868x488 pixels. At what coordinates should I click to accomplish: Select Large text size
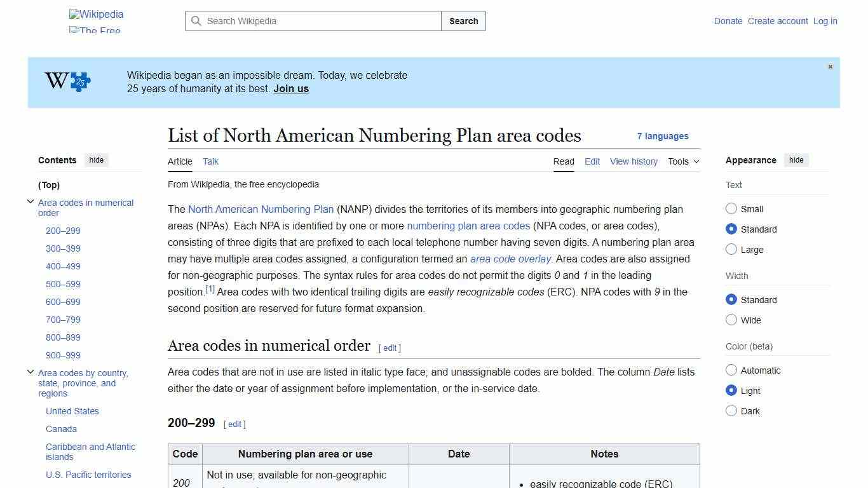click(731, 250)
